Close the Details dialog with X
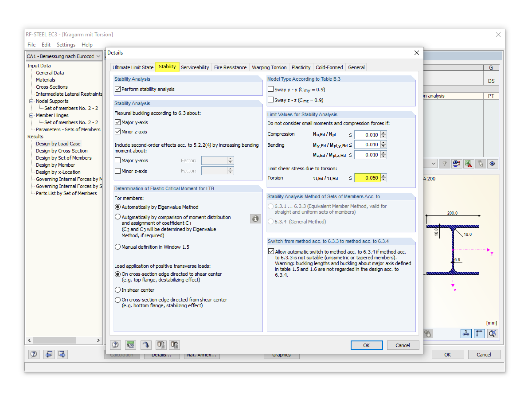Viewport: 532px width, 399px height. [x=416, y=53]
